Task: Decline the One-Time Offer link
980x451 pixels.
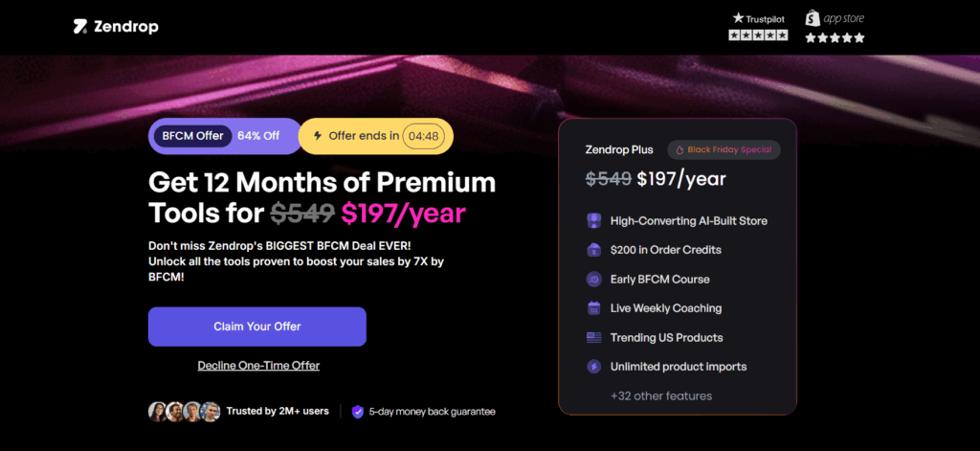Action: point(258,366)
